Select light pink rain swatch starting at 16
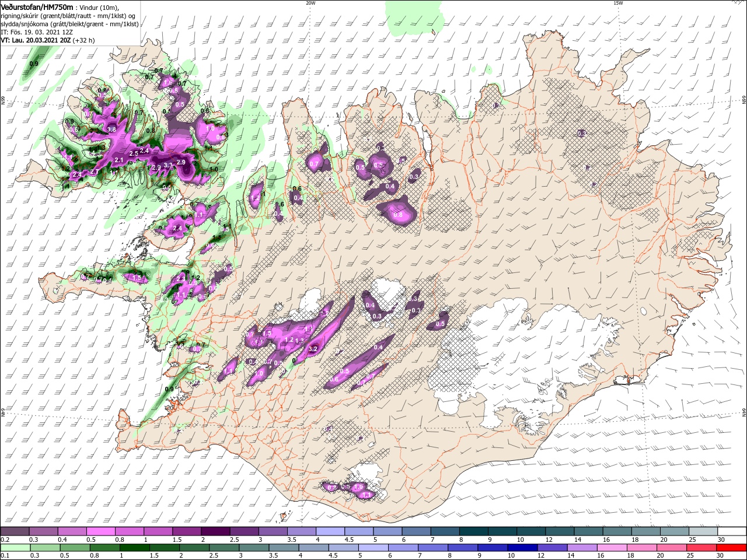 click(x=613, y=547)
